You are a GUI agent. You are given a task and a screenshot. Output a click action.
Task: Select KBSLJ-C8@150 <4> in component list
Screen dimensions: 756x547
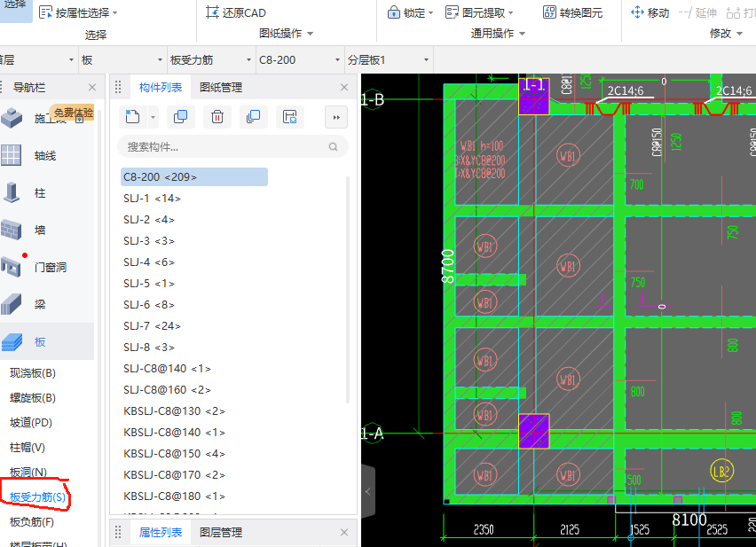point(175,454)
